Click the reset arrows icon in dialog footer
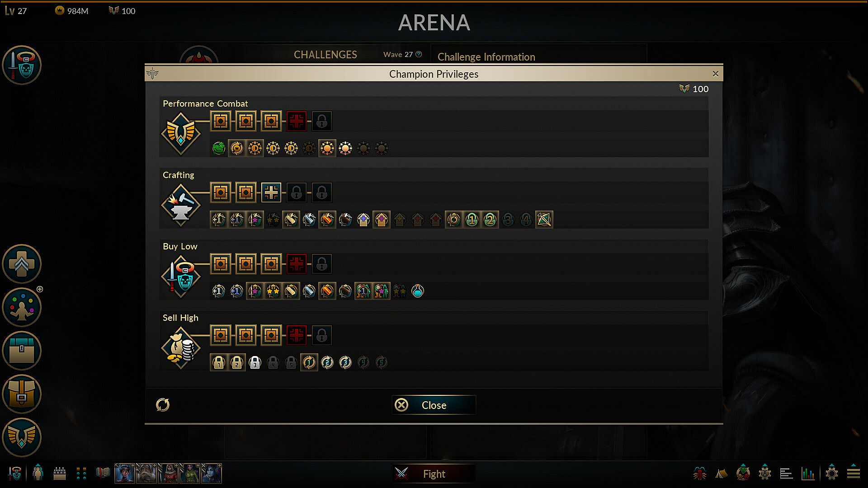Screen dimensions: 868x488 (x=163, y=404)
